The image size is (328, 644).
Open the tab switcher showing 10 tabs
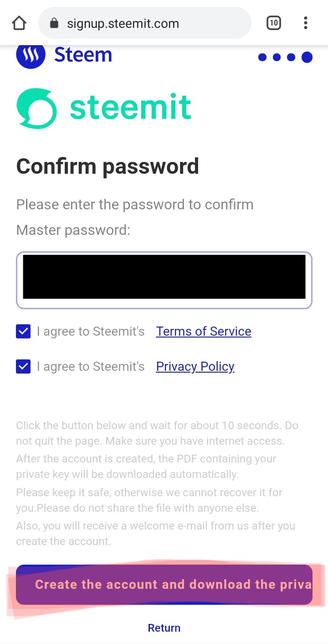[x=273, y=23]
